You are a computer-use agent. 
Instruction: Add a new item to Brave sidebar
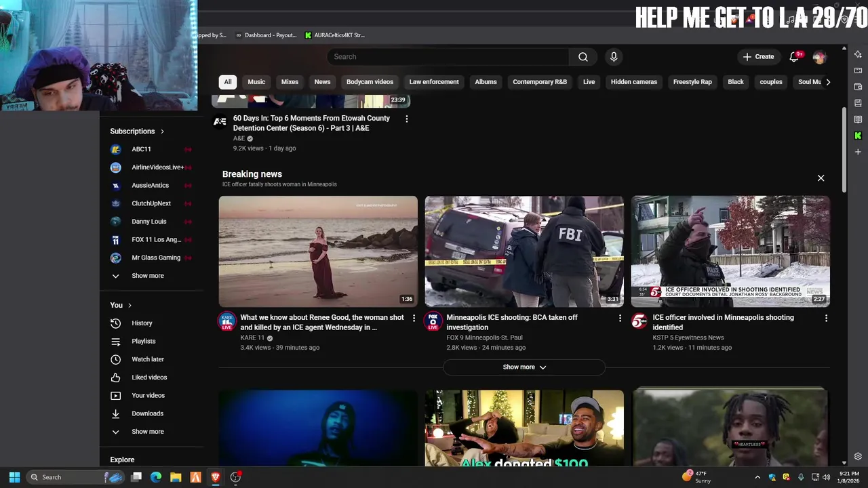pyautogui.click(x=858, y=152)
